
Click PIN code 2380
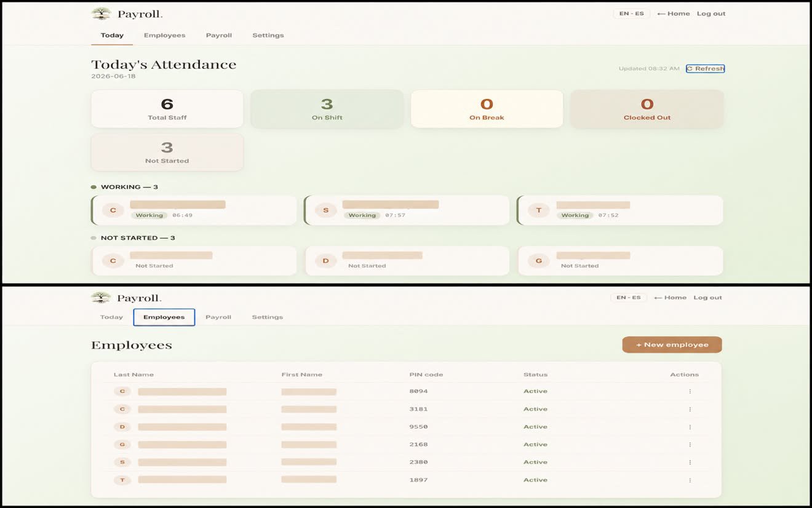(x=418, y=462)
